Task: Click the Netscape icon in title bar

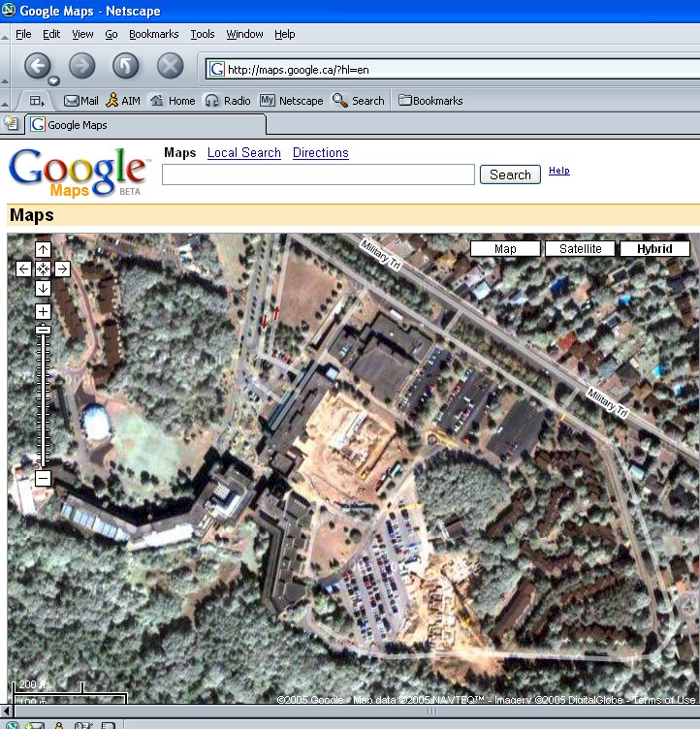Action: coord(9,11)
